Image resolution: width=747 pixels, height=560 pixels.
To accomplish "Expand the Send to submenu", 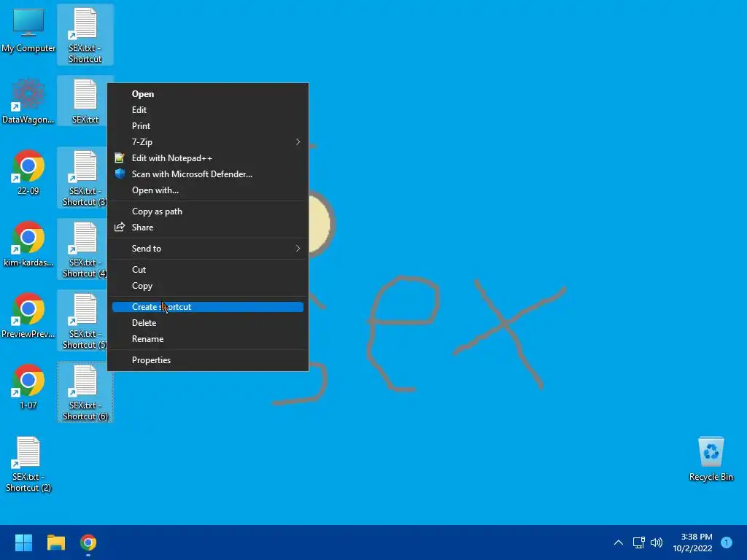I will [x=208, y=249].
